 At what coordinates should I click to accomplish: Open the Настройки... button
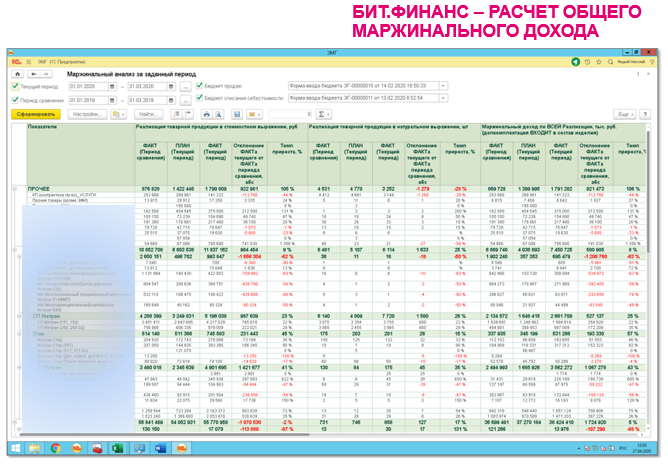pos(87,114)
